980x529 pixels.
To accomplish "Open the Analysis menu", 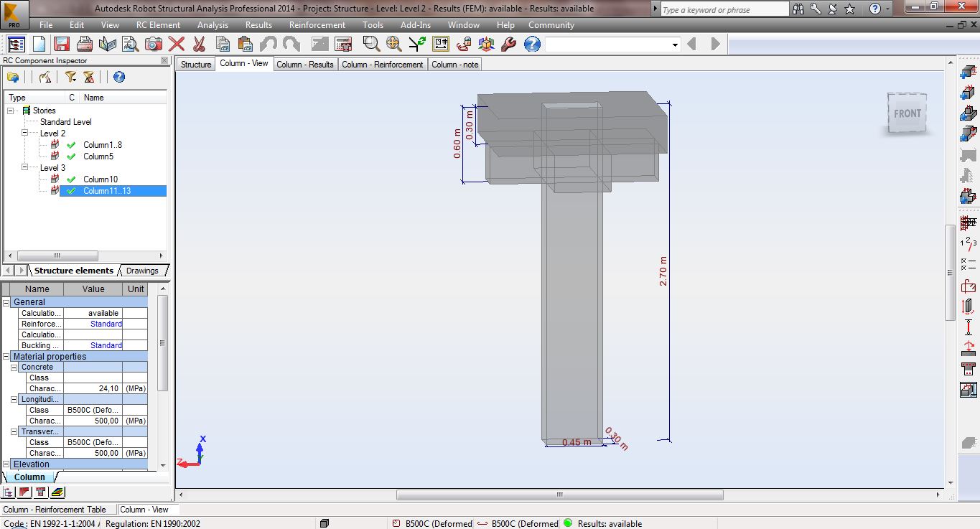I will pos(213,25).
